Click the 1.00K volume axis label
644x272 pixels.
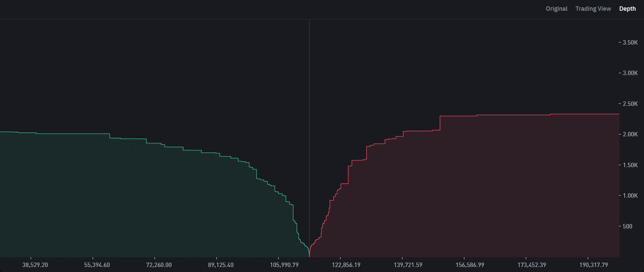(x=630, y=196)
